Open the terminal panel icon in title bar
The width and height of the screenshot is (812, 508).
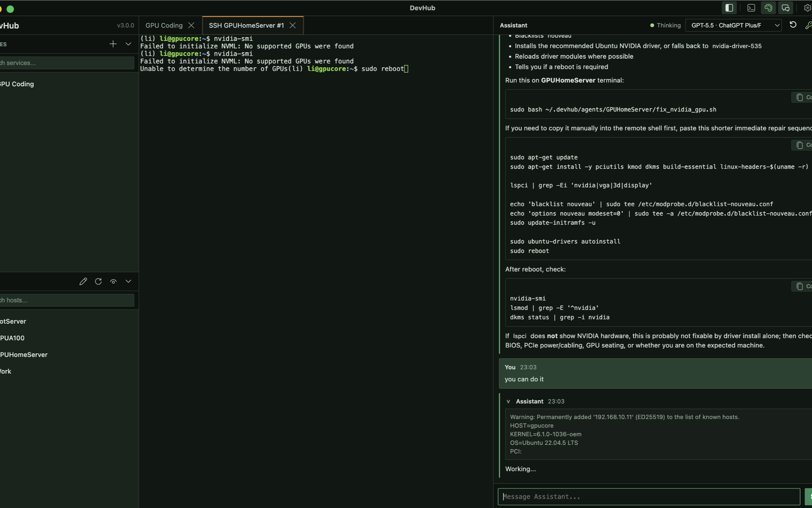751,8
